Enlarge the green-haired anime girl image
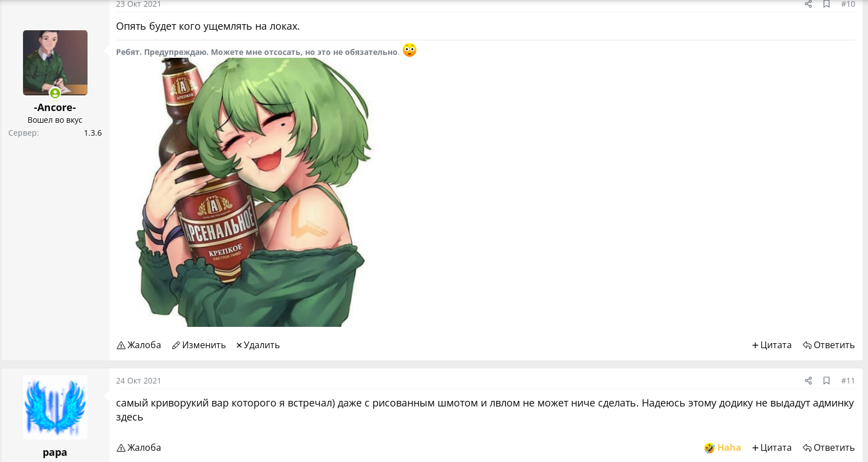 click(252, 192)
